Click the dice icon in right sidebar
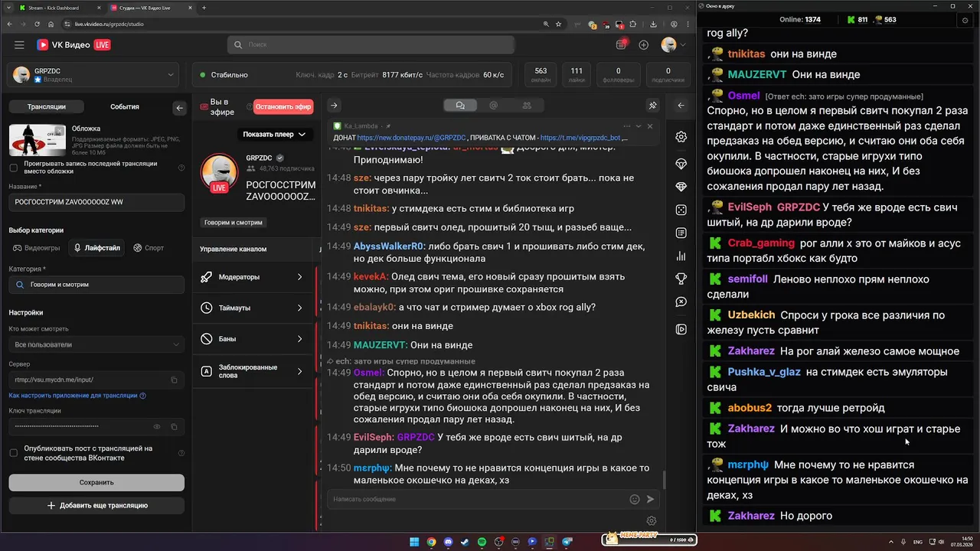 681,210
